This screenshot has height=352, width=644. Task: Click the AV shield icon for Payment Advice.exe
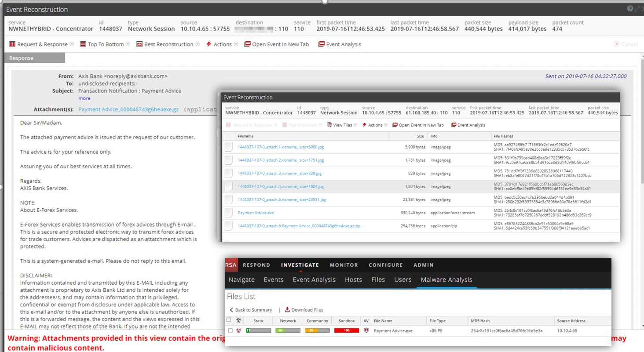point(366,330)
